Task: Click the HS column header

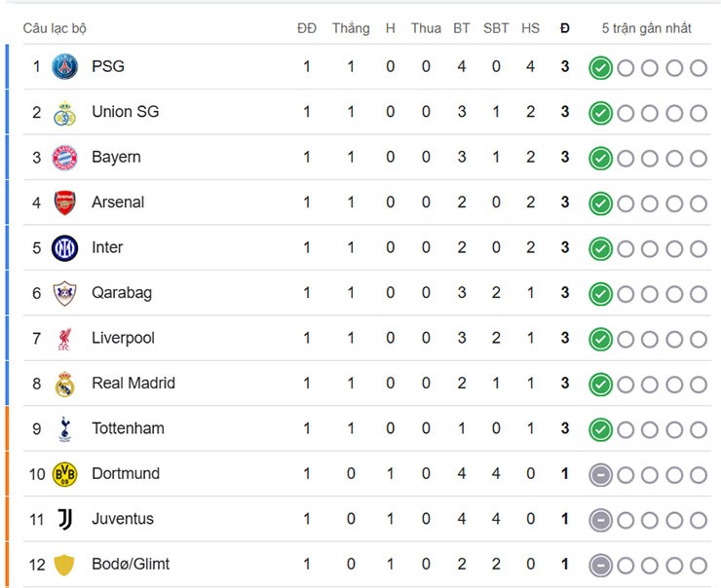Action: 530,28
